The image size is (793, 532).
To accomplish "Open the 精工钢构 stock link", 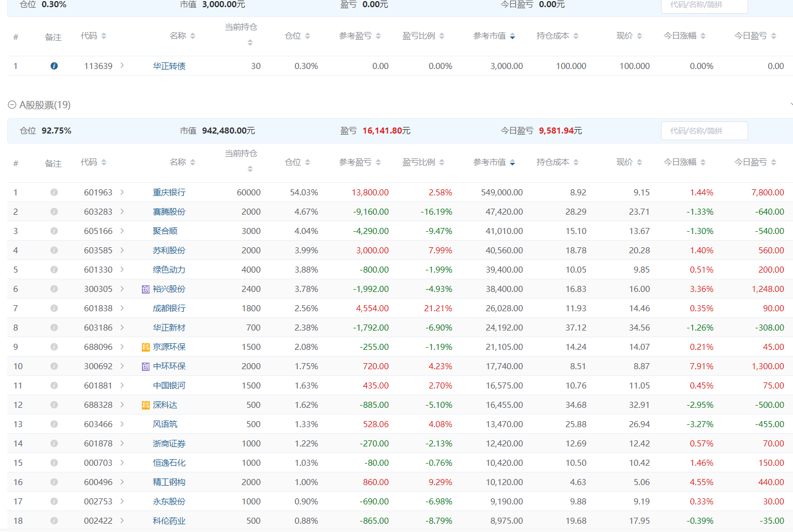I will (169, 482).
